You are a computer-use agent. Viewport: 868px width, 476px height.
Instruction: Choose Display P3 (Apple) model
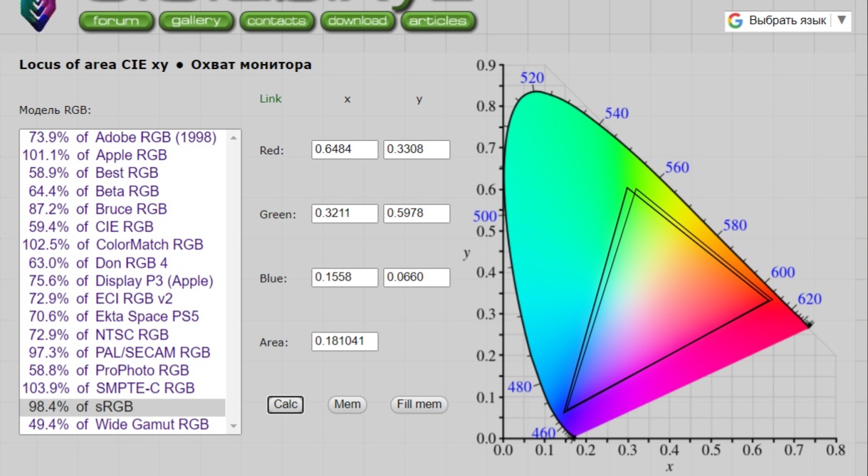point(121,281)
